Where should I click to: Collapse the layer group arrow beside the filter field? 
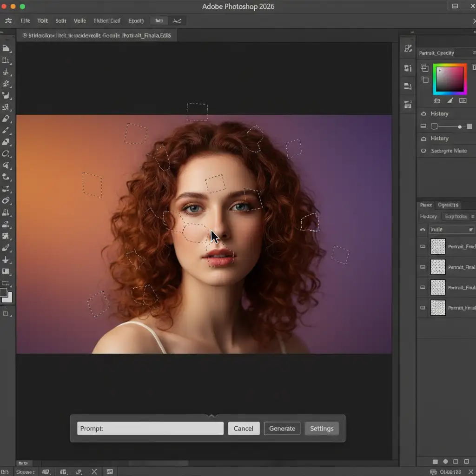[423, 229]
